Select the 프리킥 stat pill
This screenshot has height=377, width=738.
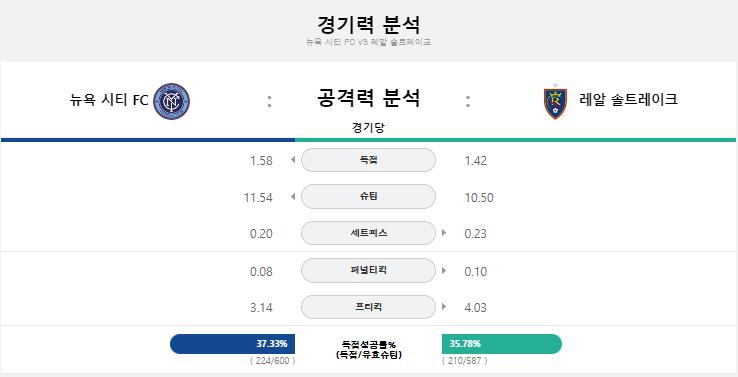pos(368,307)
